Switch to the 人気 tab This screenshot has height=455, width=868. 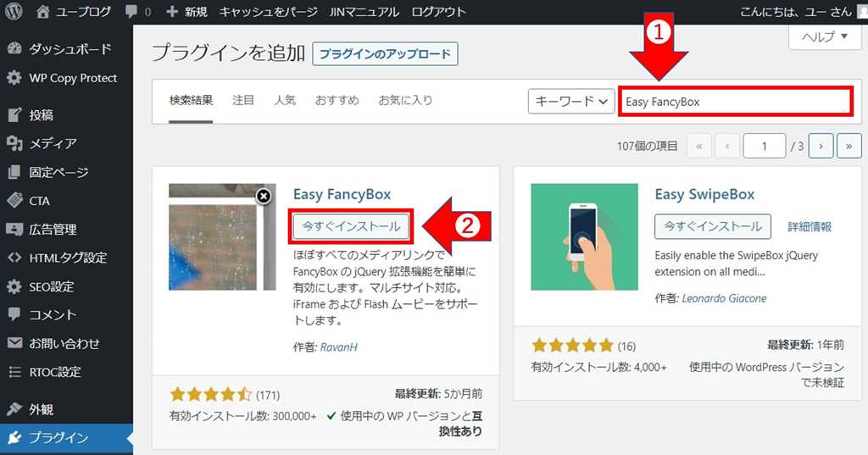click(285, 100)
